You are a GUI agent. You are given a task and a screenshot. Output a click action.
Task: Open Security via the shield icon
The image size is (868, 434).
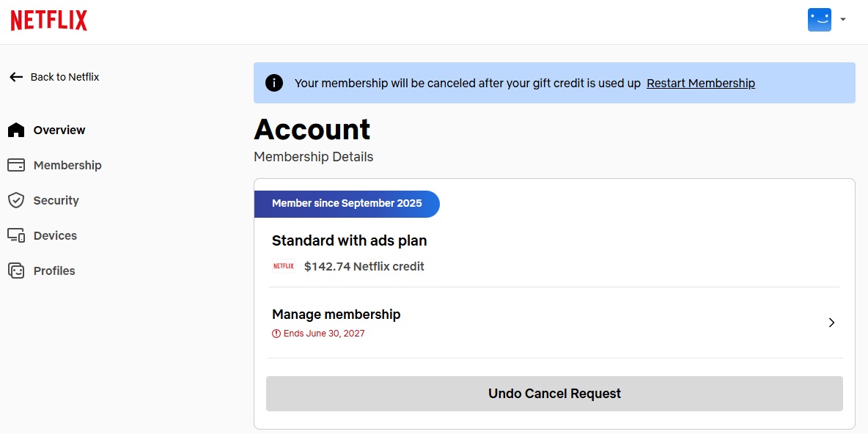(x=15, y=200)
